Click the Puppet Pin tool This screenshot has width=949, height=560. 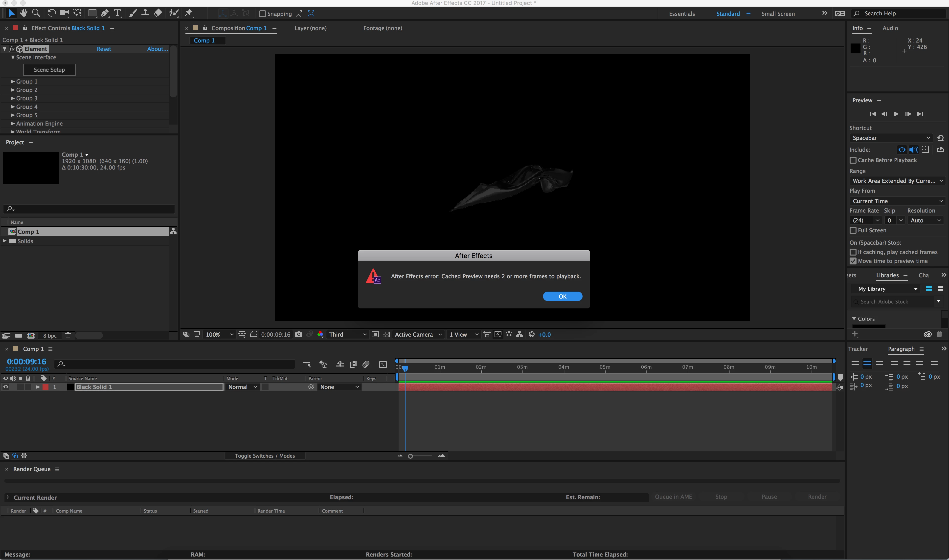189,13
